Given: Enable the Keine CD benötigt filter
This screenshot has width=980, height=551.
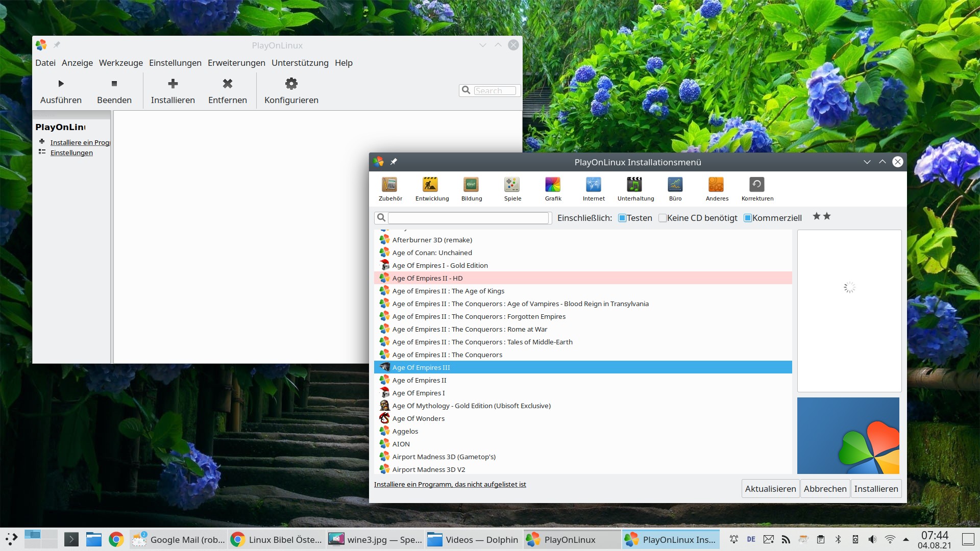Looking at the screenshot, I should click(x=662, y=218).
